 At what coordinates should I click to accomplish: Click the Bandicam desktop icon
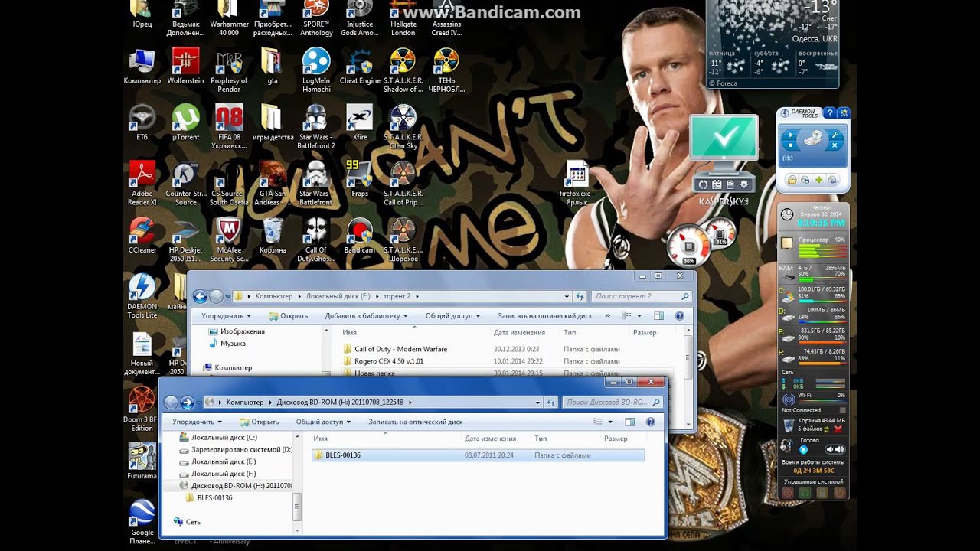tap(360, 236)
